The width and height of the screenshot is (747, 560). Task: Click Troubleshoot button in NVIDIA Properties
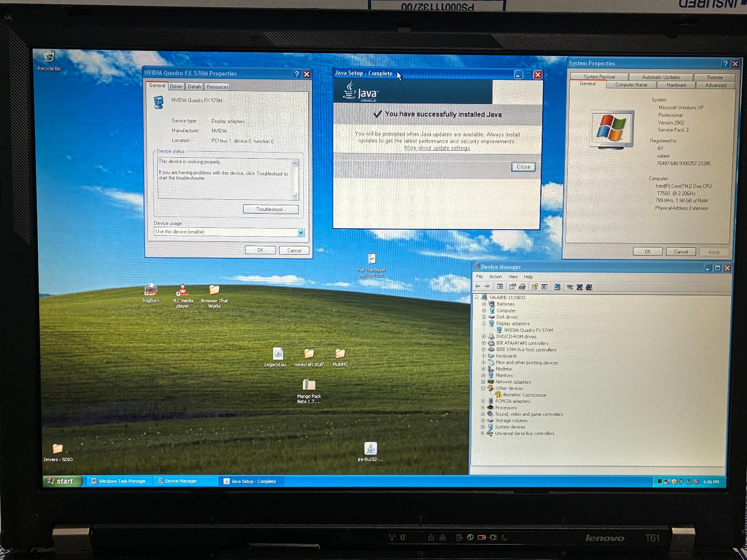pos(270,209)
